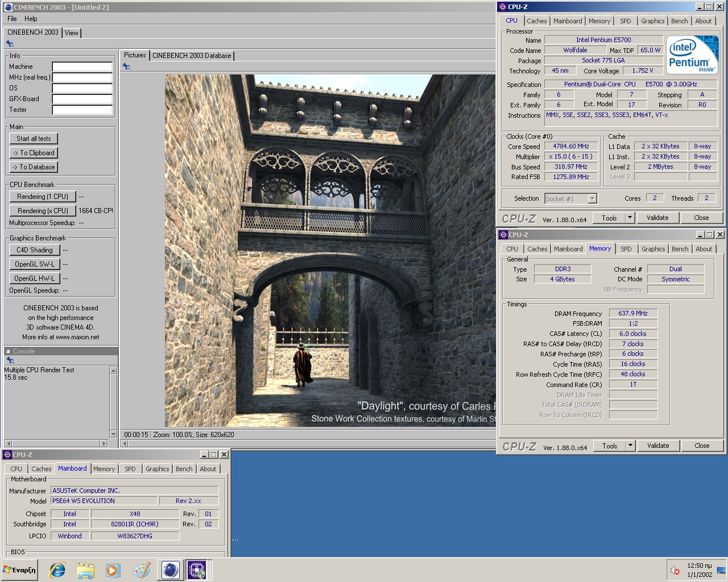Run the OpenGL HW-L test
This screenshot has width=728, height=582.
(x=35, y=278)
